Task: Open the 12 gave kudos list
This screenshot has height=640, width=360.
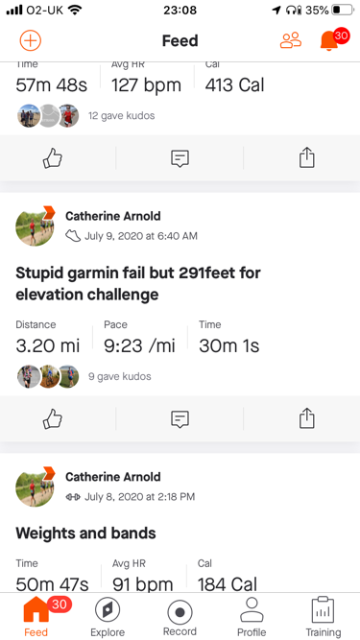Action: coord(122,116)
